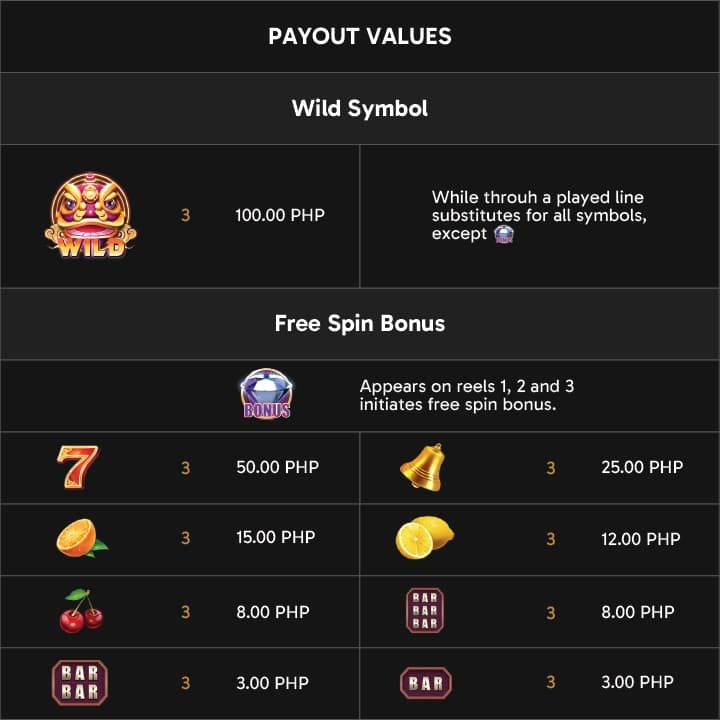Click the diamond BONUS symbol icon
720x720 pixels.
point(267,394)
